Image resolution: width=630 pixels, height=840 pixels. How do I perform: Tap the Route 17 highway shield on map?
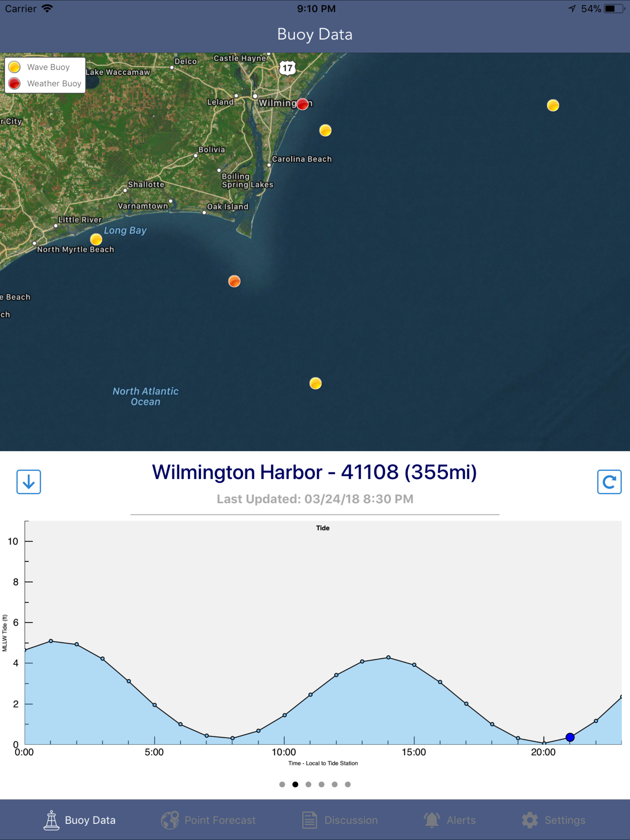coord(288,68)
